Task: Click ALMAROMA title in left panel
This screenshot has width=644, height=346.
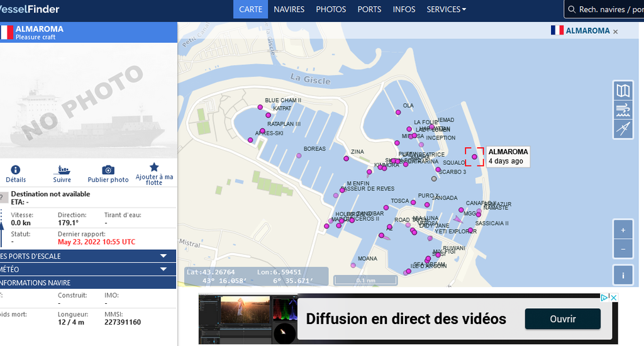Action: [x=40, y=29]
